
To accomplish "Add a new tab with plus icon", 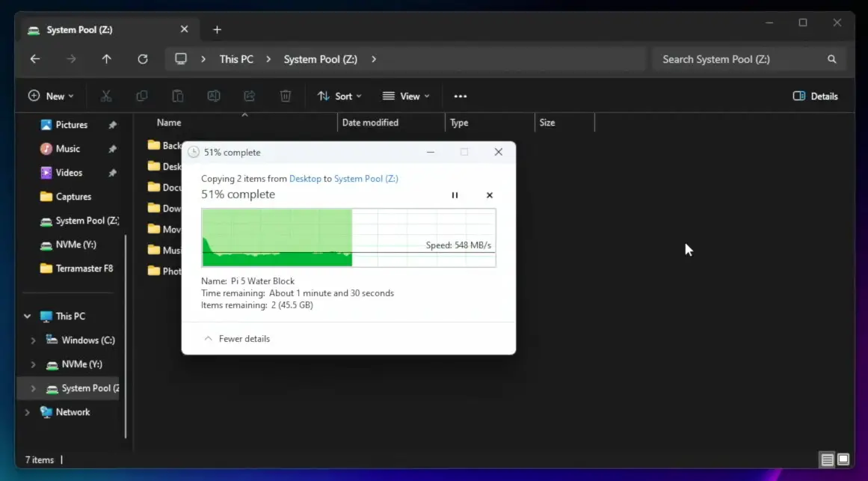I will 217,30.
